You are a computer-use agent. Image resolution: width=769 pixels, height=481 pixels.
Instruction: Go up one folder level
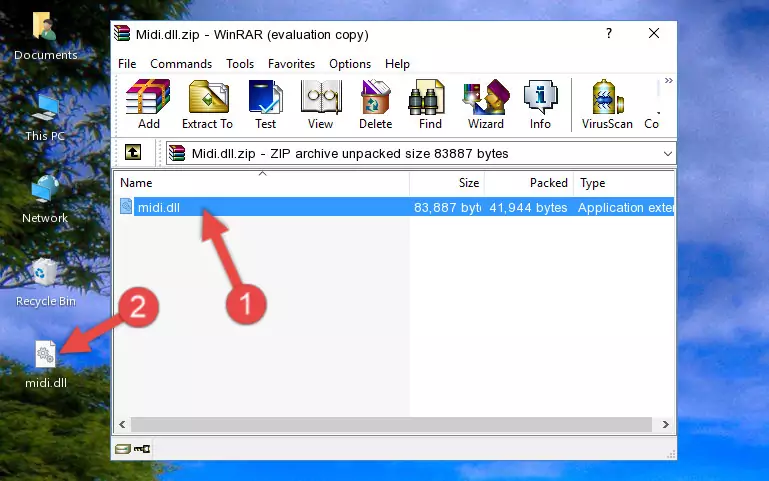pyautogui.click(x=133, y=152)
